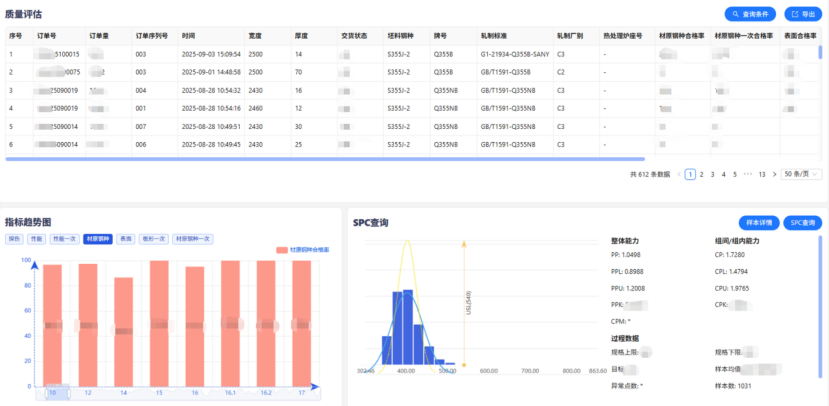Switch to the 材原钢种一次 indicator
This screenshot has width=829, height=406.
click(x=192, y=239)
